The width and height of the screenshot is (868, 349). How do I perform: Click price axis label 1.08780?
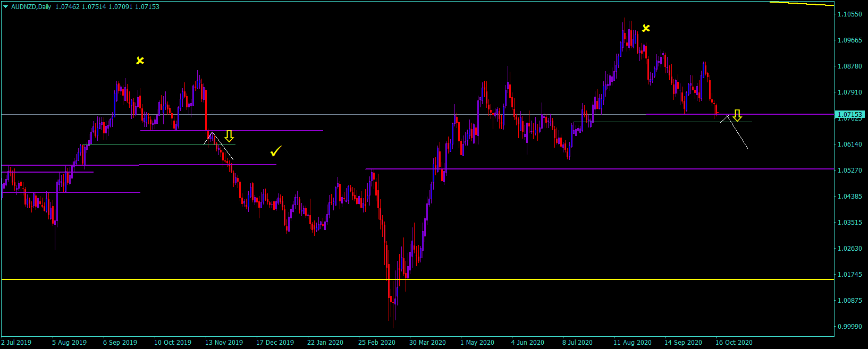pyautogui.click(x=850, y=66)
